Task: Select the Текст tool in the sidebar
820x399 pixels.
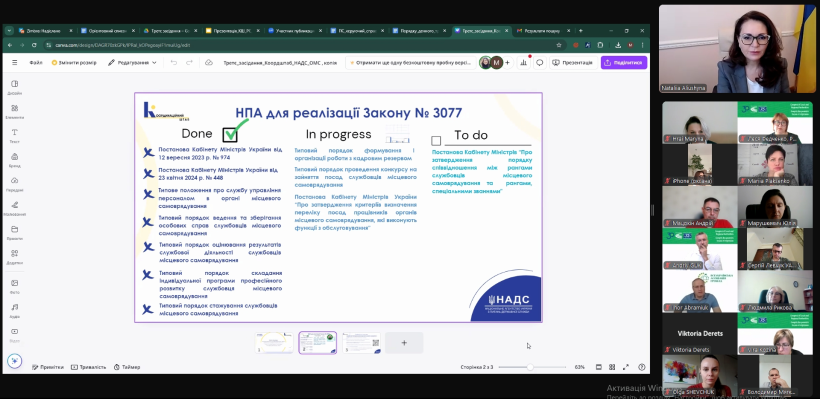Action: point(15,135)
